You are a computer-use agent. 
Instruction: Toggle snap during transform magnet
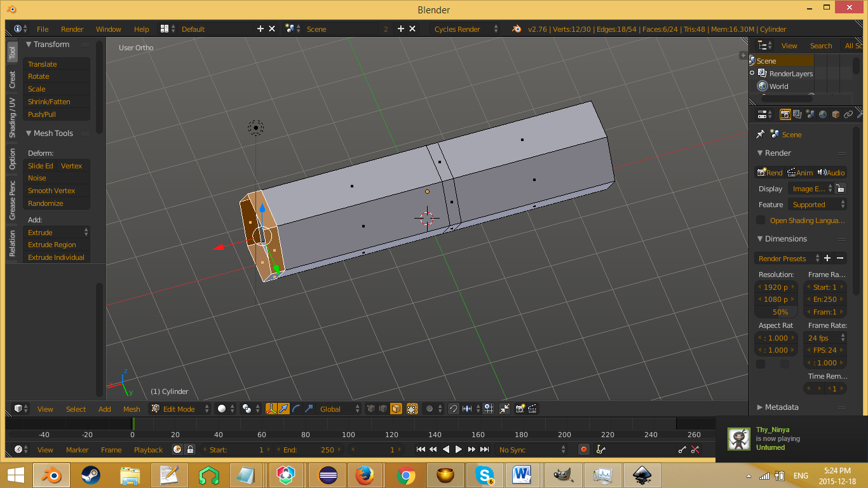point(454,409)
